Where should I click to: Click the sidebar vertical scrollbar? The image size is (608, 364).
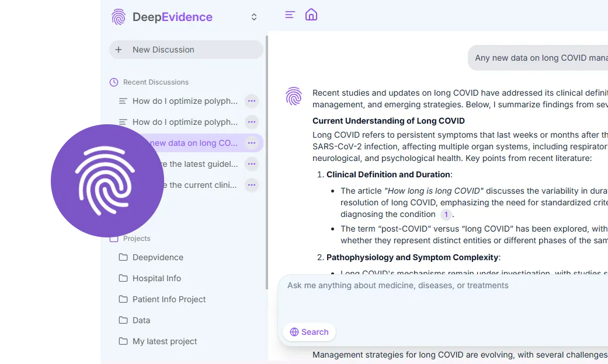(267, 163)
